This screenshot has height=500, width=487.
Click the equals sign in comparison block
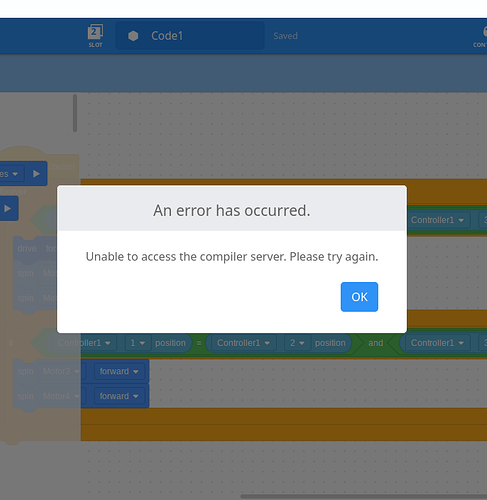(x=199, y=343)
